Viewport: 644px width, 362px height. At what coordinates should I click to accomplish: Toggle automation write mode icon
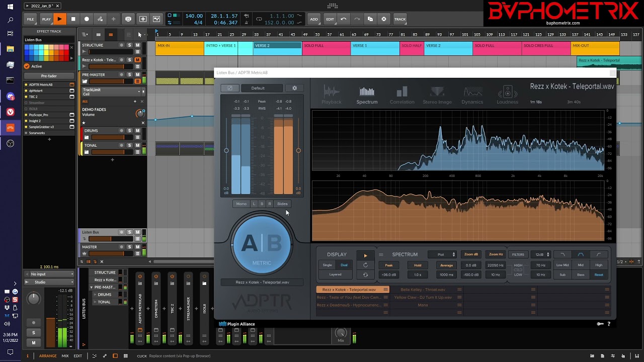tap(100, 19)
